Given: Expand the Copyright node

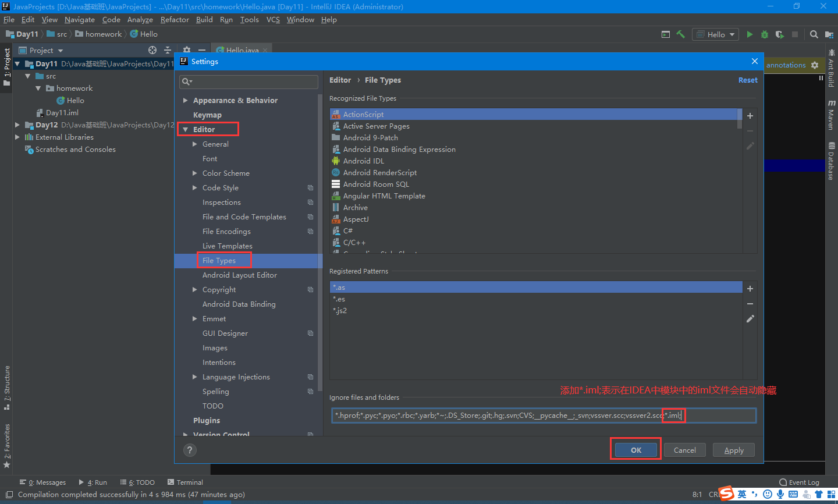Looking at the screenshot, I should tap(195, 290).
